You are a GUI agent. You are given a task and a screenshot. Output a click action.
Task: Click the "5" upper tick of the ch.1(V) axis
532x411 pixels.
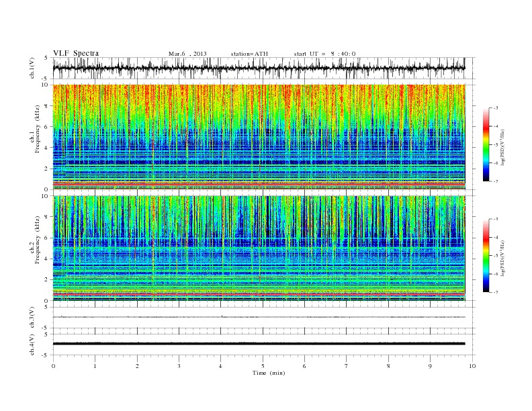(x=46, y=58)
